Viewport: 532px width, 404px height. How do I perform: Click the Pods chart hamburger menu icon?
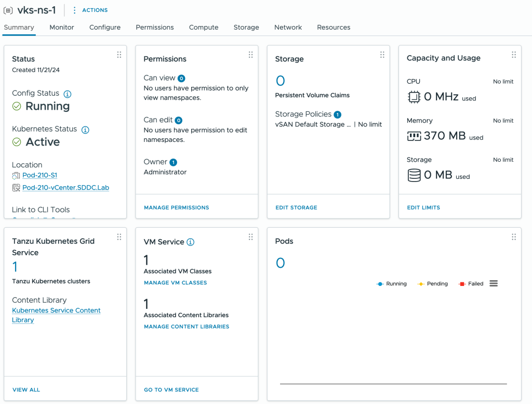point(494,283)
